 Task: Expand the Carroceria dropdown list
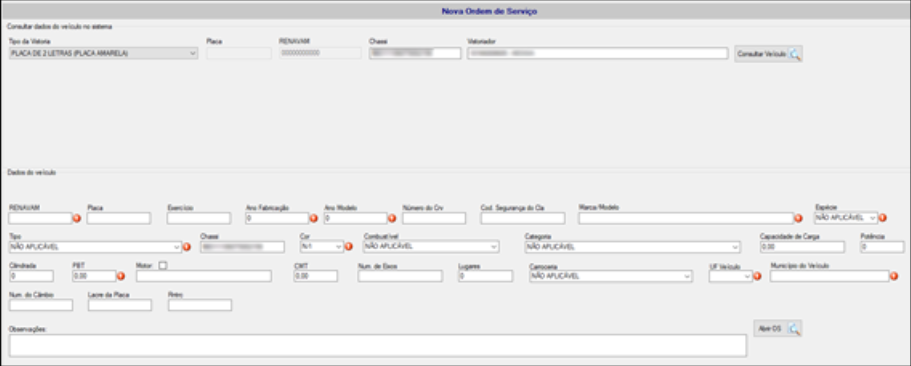(x=611, y=277)
